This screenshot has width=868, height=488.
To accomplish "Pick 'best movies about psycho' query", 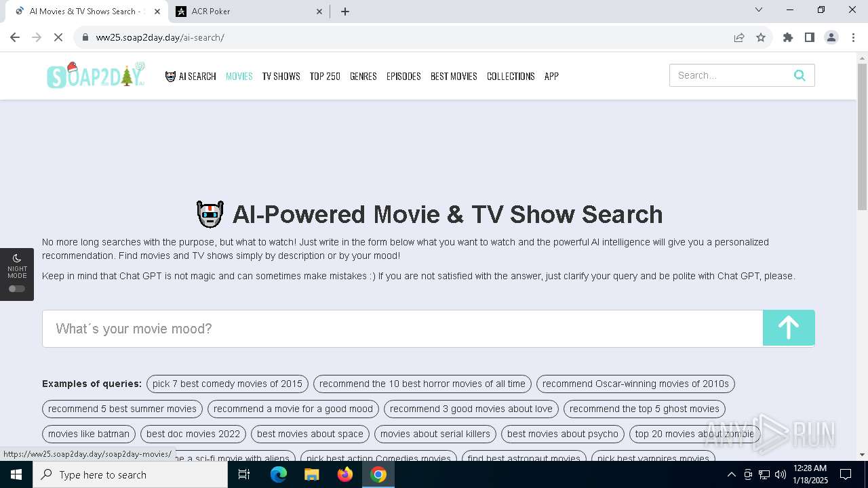I will tap(563, 434).
